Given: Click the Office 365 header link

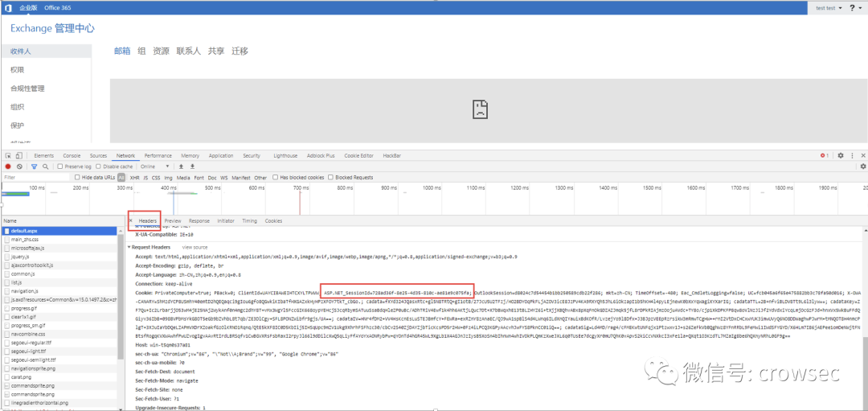Looking at the screenshot, I should click(x=57, y=8).
